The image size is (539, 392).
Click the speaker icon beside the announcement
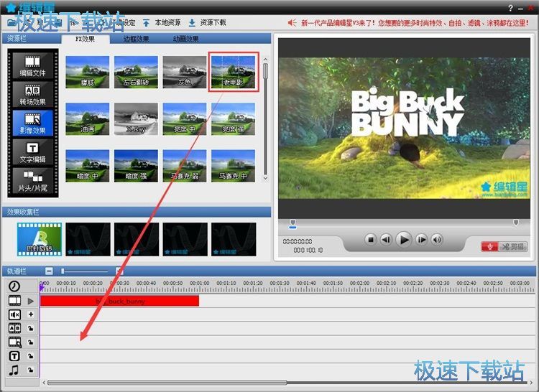tap(292, 23)
